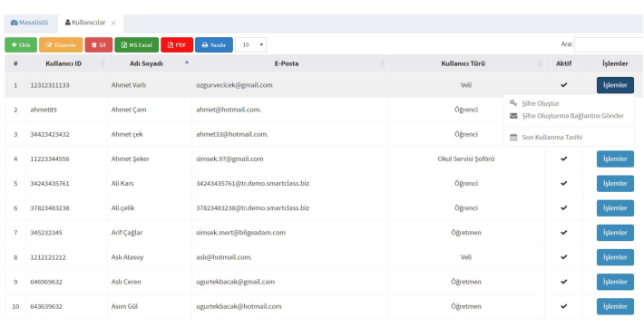Click the Aktif checkmark for Ahmet Varlı
The width and height of the screenshot is (644, 327).
click(564, 85)
